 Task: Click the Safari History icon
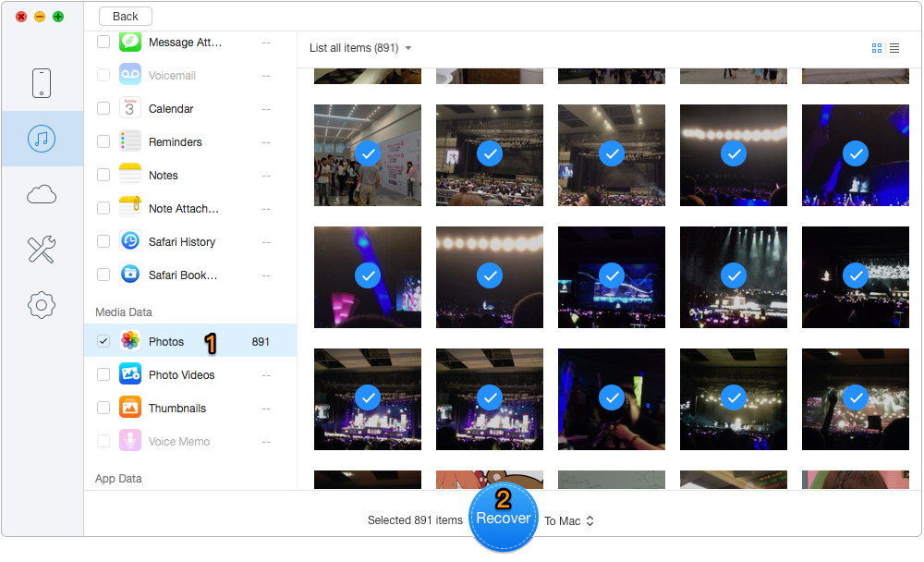point(130,242)
